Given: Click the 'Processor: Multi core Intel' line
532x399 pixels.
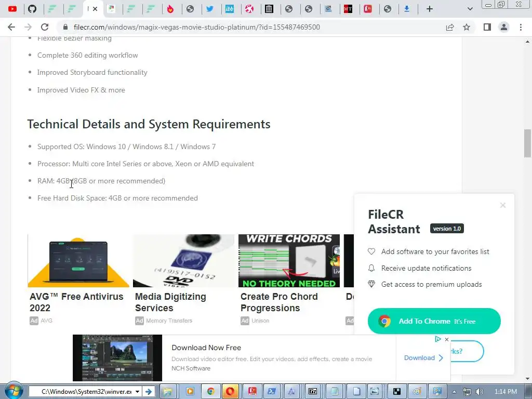Looking at the screenshot, I should [x=145, y=164].
